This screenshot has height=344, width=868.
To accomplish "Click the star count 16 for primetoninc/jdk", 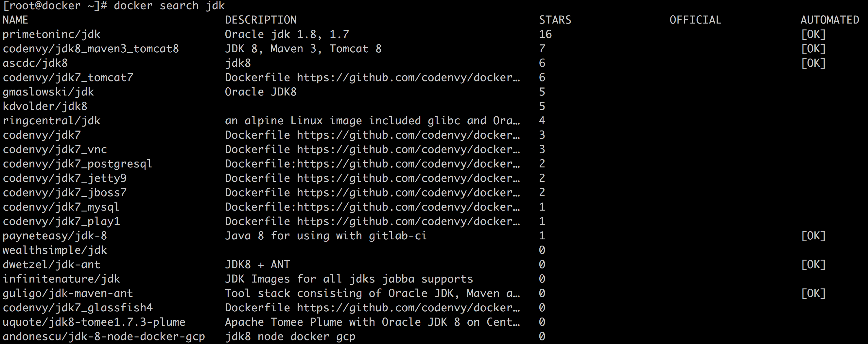I will pos(545,34).
